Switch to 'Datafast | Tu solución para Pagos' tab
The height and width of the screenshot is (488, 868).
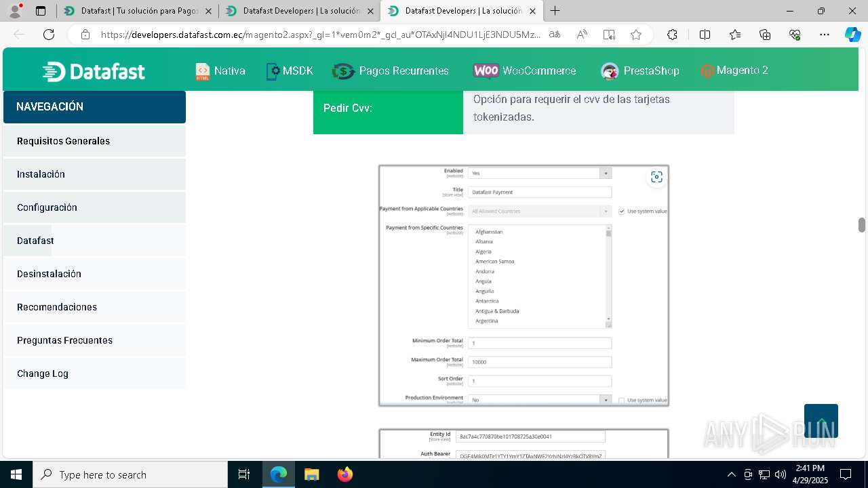pos(138,11)
